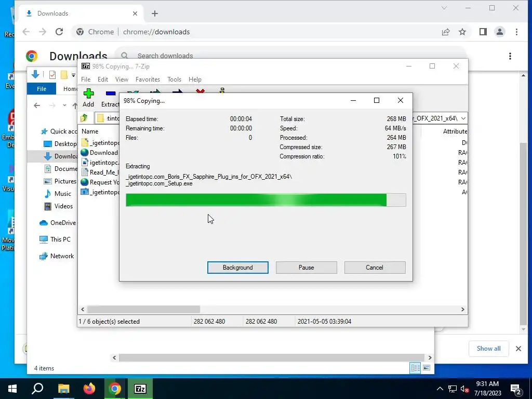Click the 7-Zip up-folder icon beside the path box
Screen dimensions: 532x399
pyautogui.click(x=84, y=118)
